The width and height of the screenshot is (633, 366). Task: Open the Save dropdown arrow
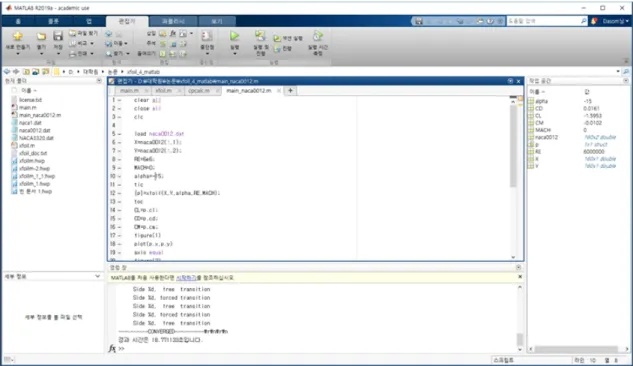58,54
